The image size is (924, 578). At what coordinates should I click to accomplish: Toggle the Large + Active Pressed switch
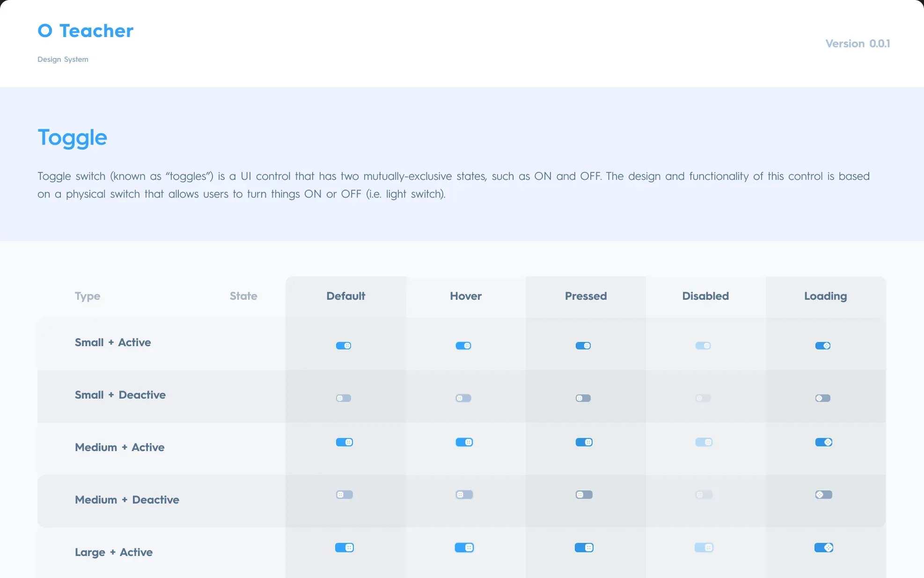coord(584,548)
